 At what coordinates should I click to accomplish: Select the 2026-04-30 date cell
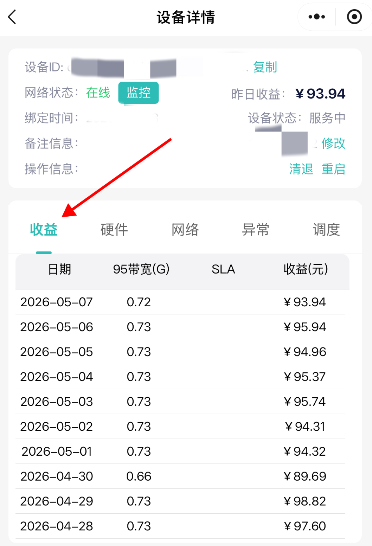pyautogui.click(x=56, y=476)
